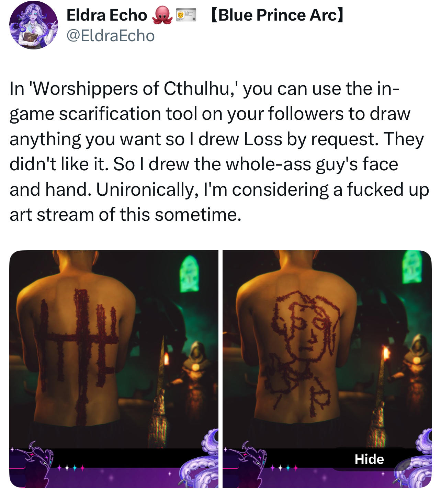Click the sparkle stars on the right image overlay

pyautogui.click(x=284, y=468)
